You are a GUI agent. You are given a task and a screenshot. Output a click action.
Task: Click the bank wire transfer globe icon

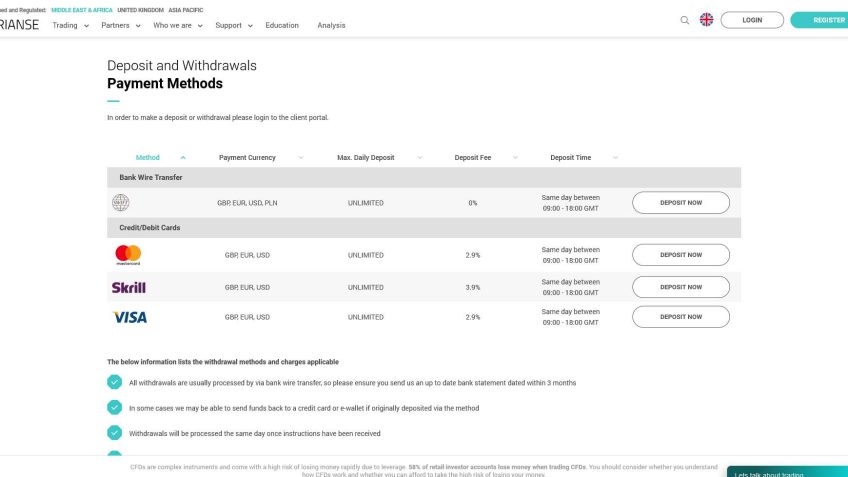[121, 203]
